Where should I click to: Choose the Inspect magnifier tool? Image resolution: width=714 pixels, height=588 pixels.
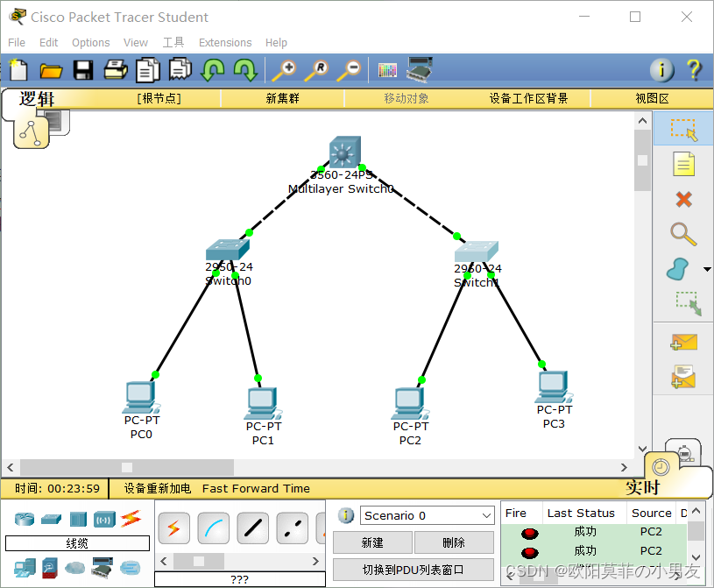[683, 234]
